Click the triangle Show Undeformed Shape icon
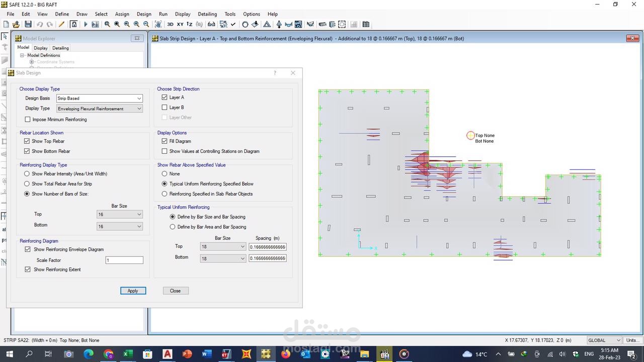The width and height of the screenshot is (644, 362). click(267, 24)
